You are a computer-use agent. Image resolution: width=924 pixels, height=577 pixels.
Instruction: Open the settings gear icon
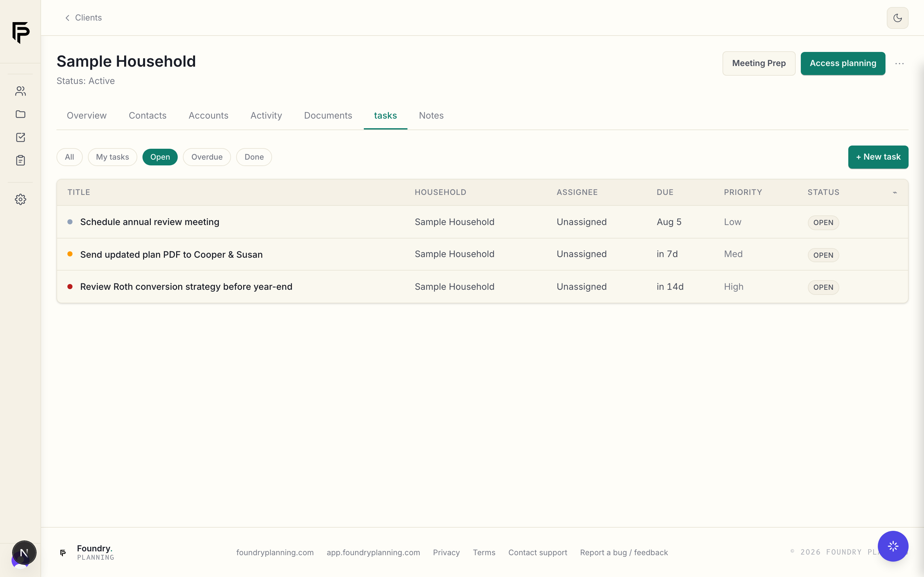(21, 199)
